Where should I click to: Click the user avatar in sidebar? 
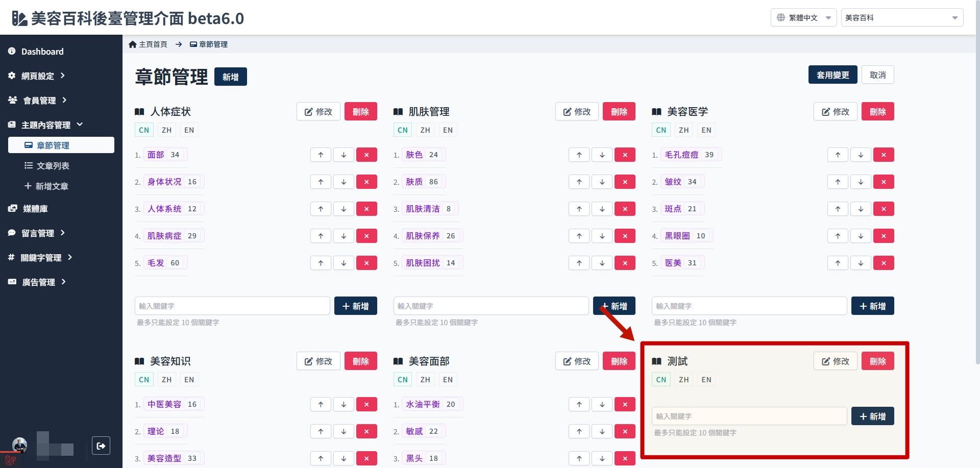20,445
